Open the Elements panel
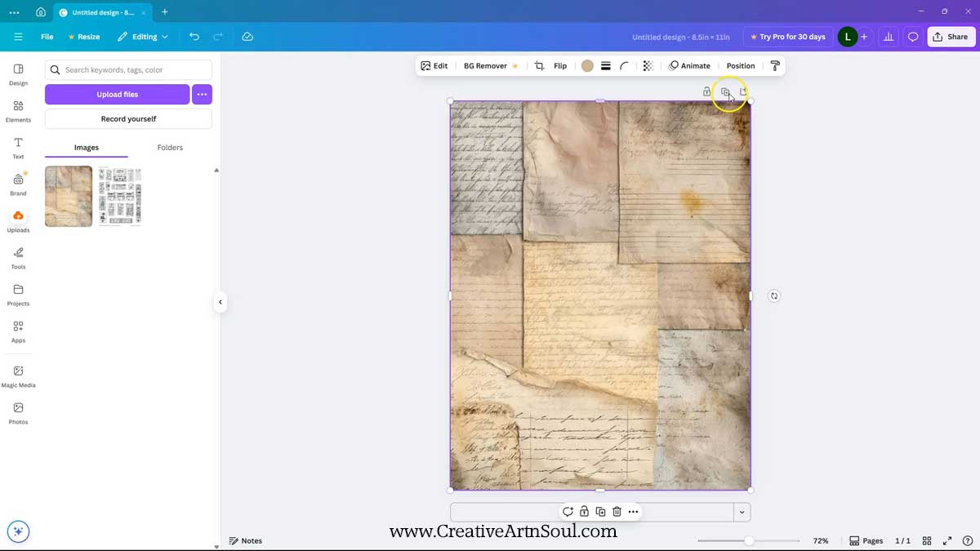 18,110
